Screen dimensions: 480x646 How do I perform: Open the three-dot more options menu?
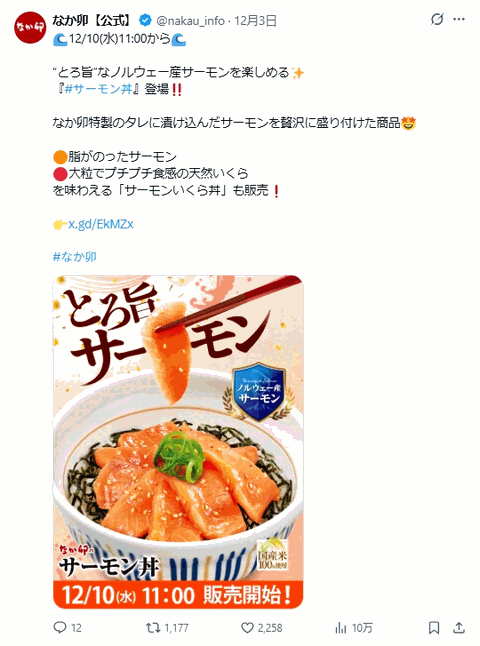coord(459,19)
